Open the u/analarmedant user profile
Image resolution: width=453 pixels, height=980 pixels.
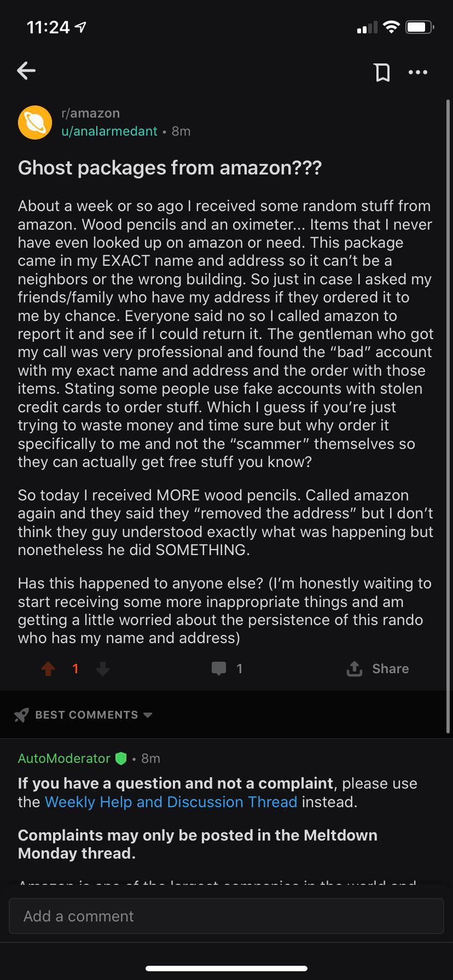click(x=109, y=131)
